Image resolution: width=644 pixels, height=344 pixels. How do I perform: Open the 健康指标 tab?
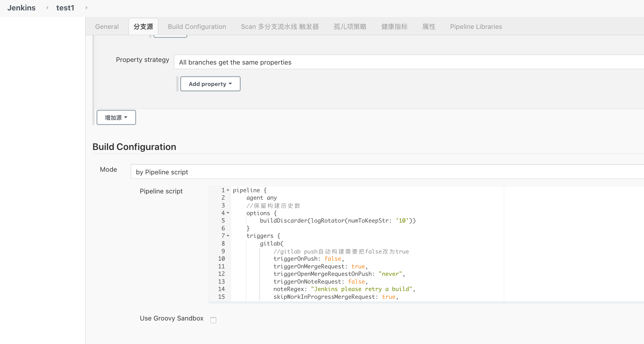coord(394,26)
